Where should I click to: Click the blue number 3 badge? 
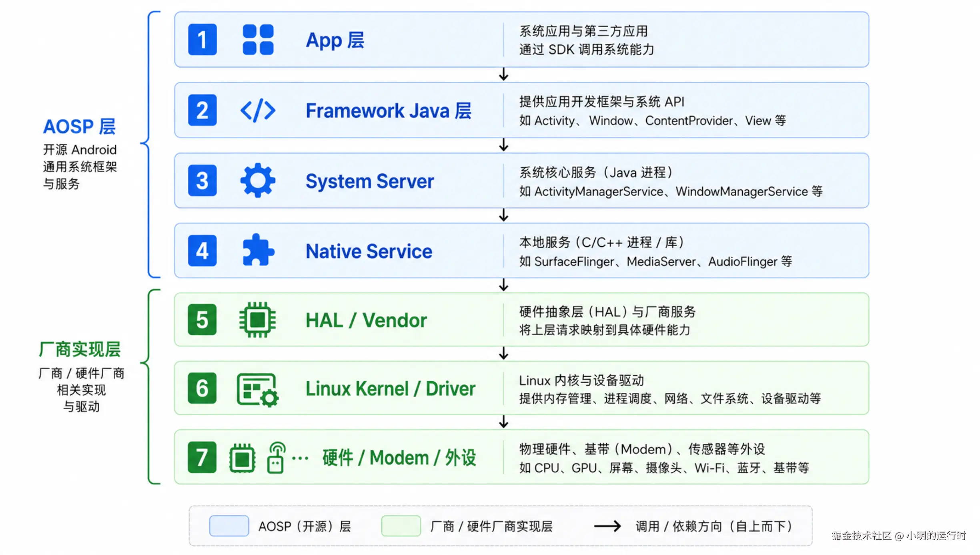(202, 181)
